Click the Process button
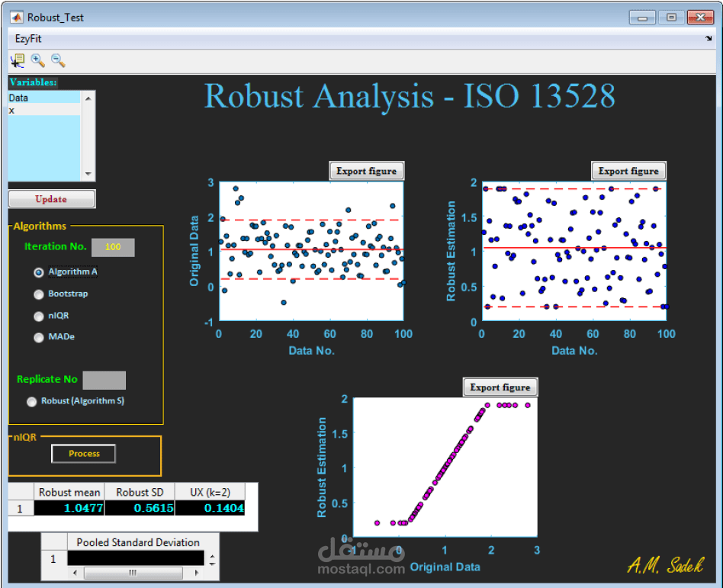This screenshot has width=723, height=588. [83, 454]
